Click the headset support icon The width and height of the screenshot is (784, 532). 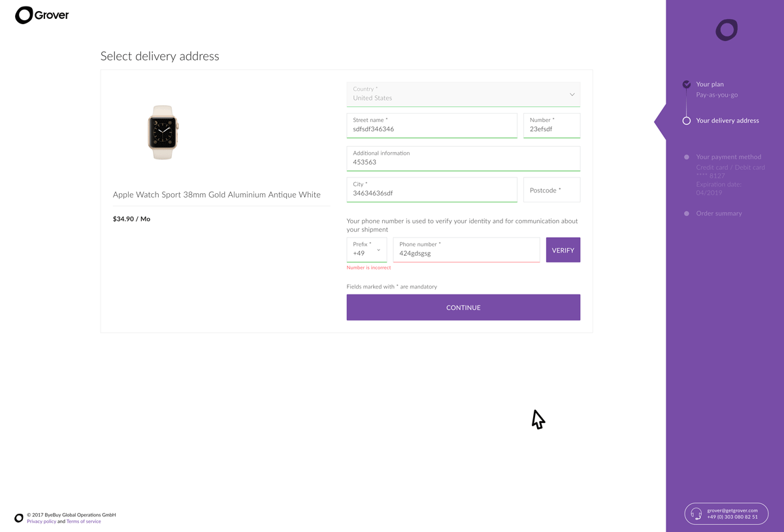[696, 514]
